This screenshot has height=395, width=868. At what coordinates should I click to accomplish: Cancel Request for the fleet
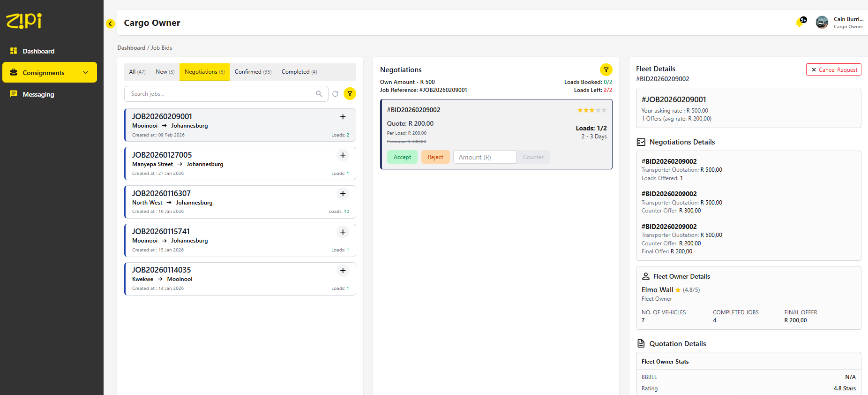834,70
